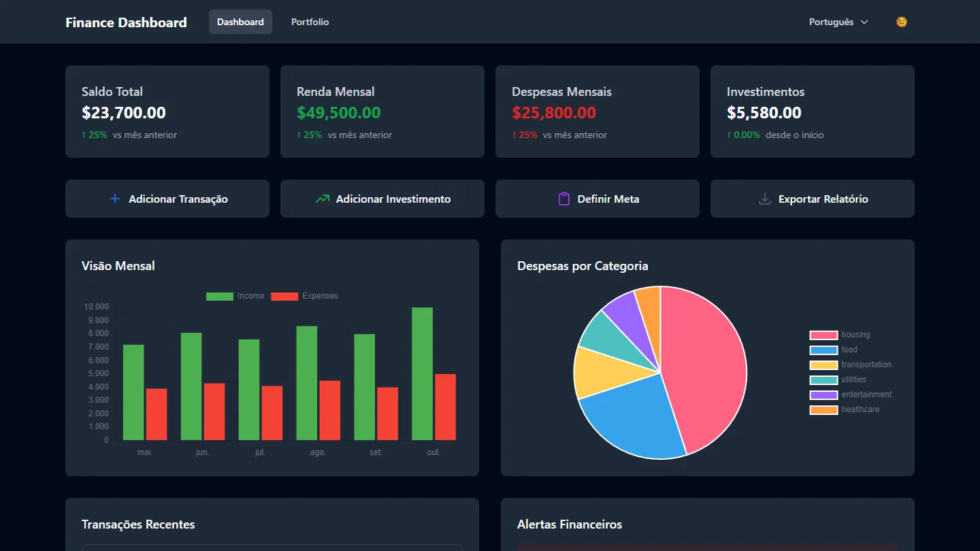Click the Visão Mensal heading
Screen dimensions: 980x551
pos(118,266)
